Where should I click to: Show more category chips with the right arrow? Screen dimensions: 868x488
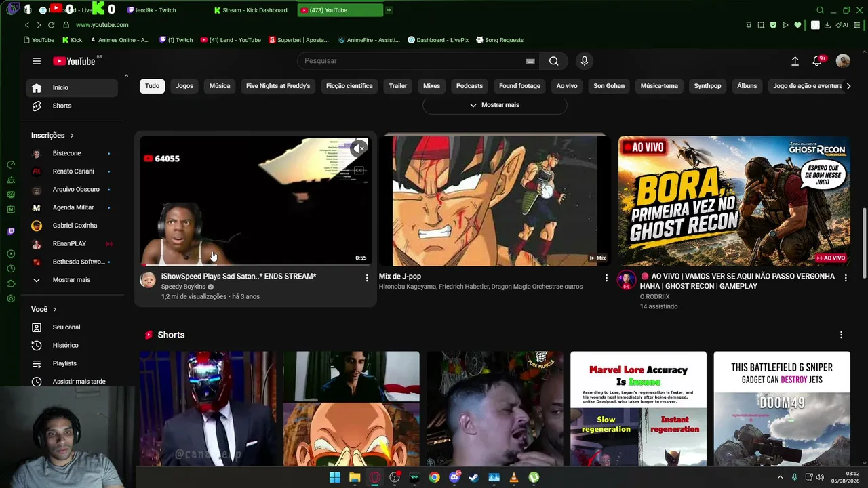point(848,86)
